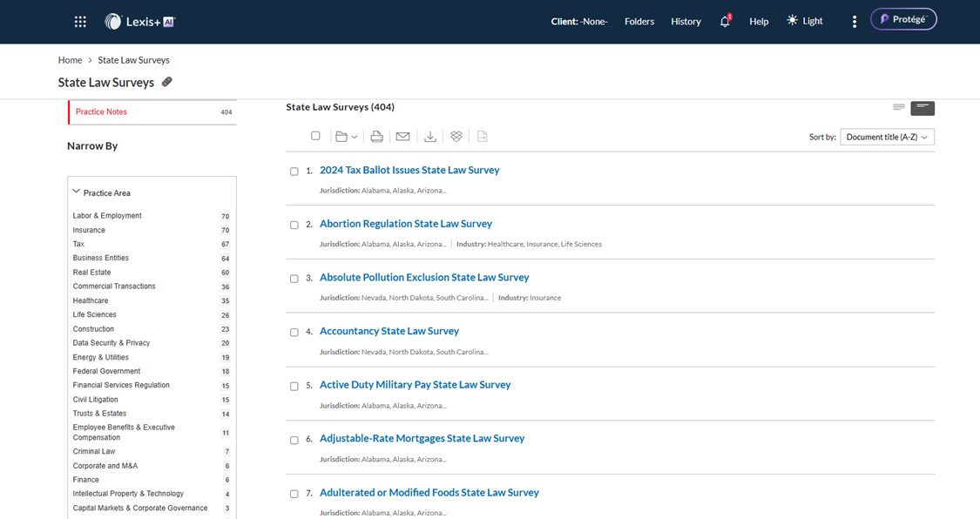Filter by Construction practice area
Screen dimensions: 980x519
click(x=93, y=329)
